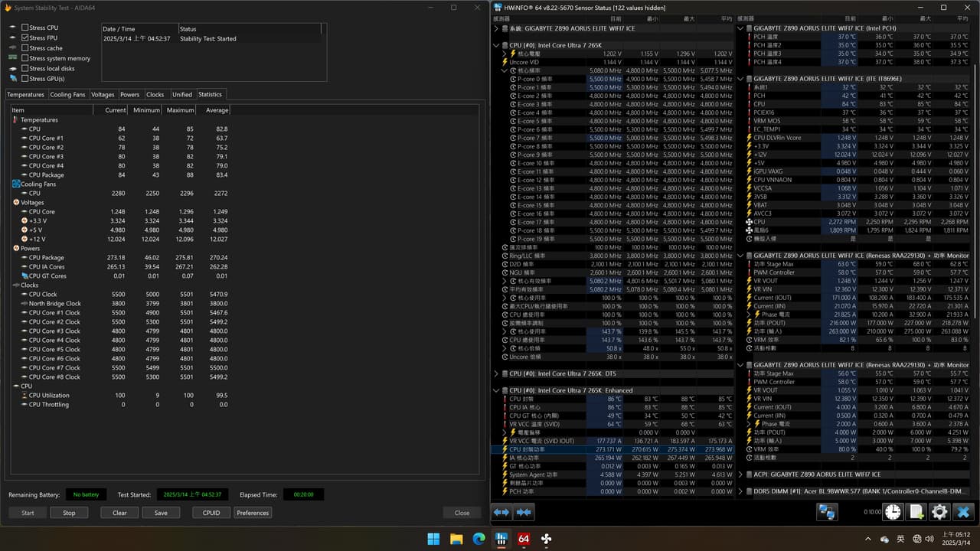Collapse the CPU [#0] 265K: Enhanced section

point(497,390)
